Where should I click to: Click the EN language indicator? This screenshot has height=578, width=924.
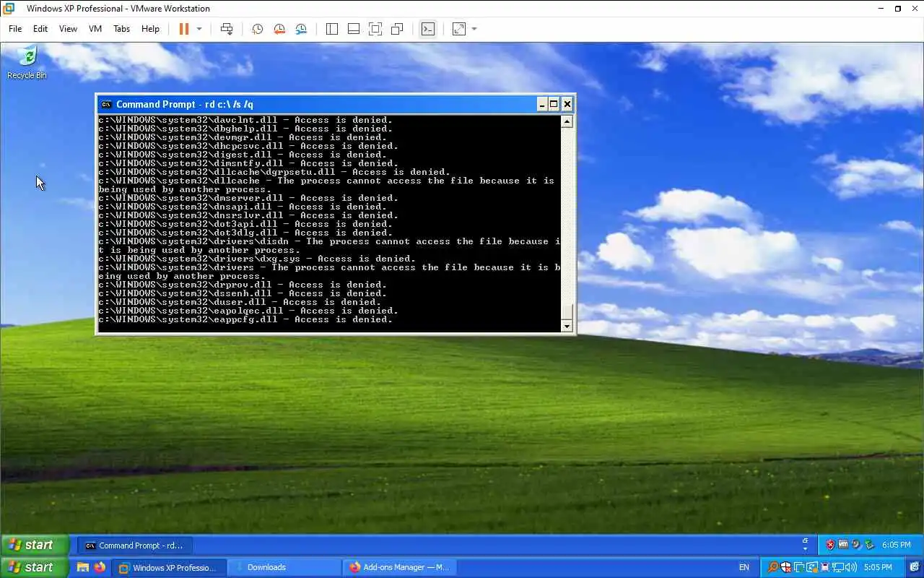pos(744,567)
